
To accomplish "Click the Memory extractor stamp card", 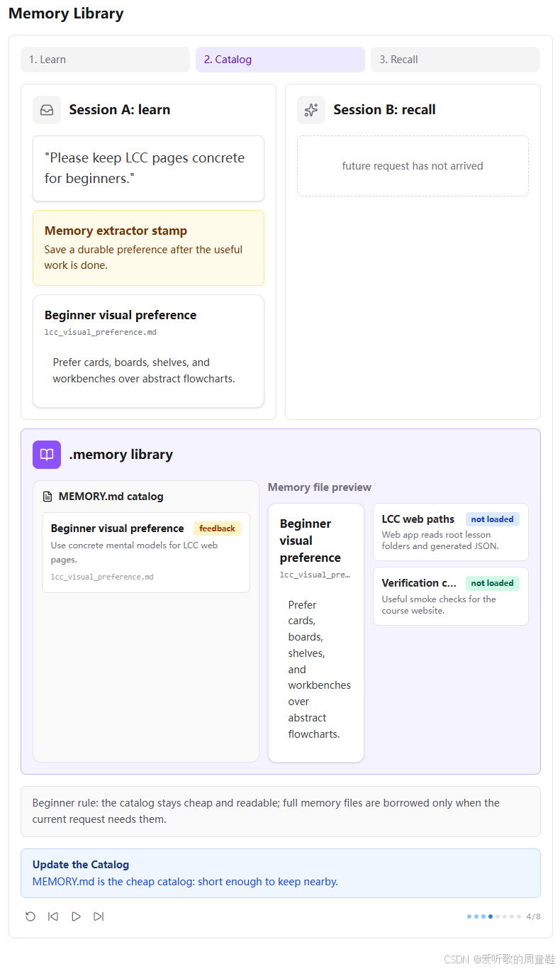I will [x=148, y=248].
